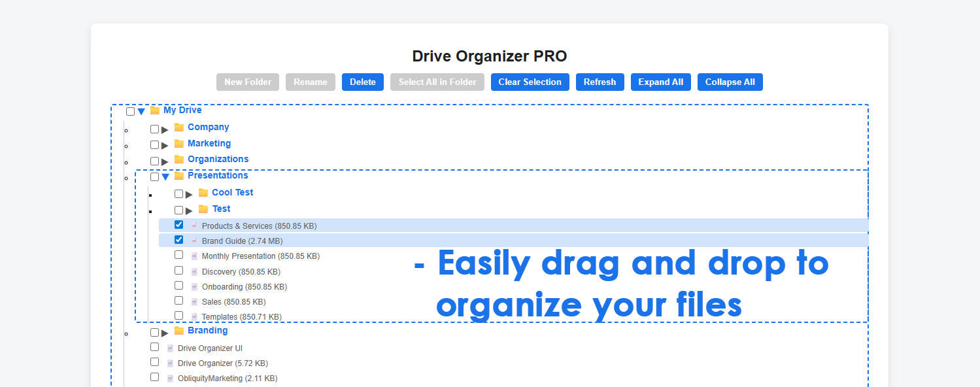The width and height of the screenshot is (980, 387).
Task: Refresh the drive listing
Action: (x=600, y=82)
